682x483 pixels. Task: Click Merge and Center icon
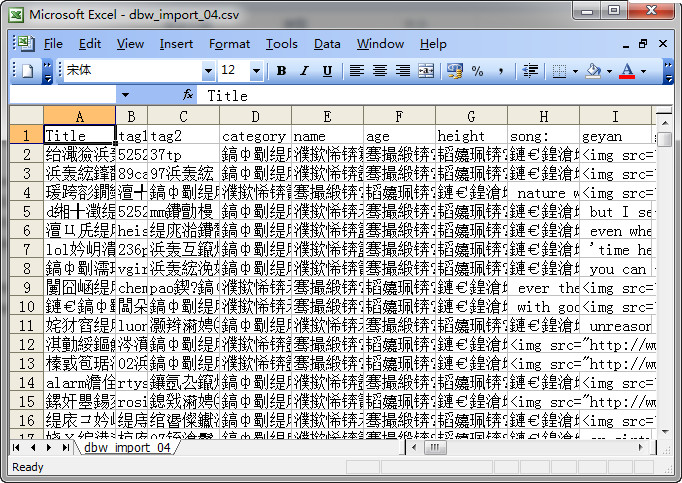click(x=426, y=70)
